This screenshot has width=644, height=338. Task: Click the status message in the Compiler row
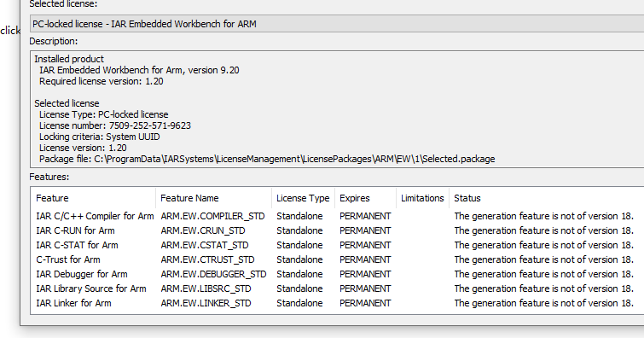[544, 216]
